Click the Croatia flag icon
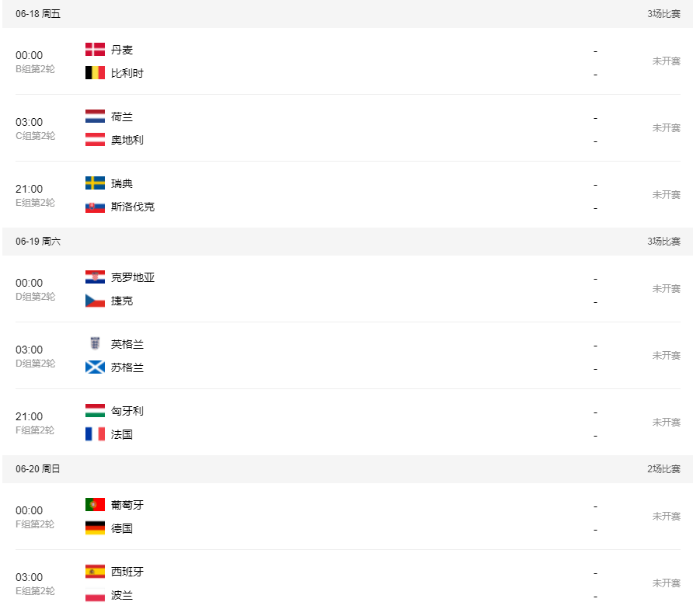This screenshot has width=693, height=616. [95, 277]
